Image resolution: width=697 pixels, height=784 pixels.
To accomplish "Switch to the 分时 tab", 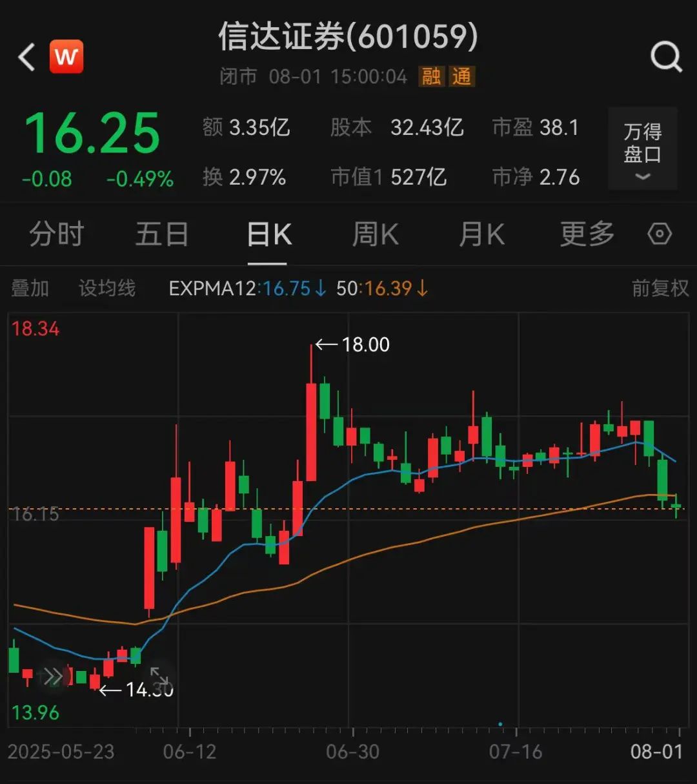I will click(x=57, y=234).
